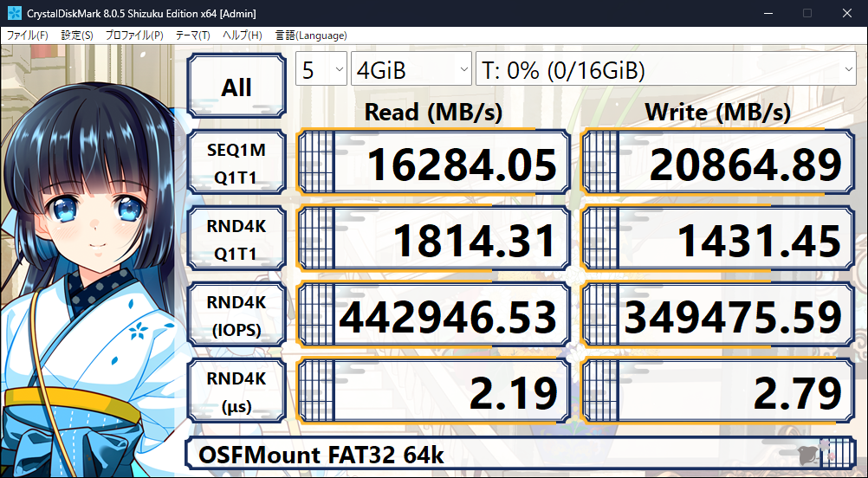This screenshot has height=478, width=868.
Task: Open the ファイル(F) menu
Action: click(x=27, y=36)
